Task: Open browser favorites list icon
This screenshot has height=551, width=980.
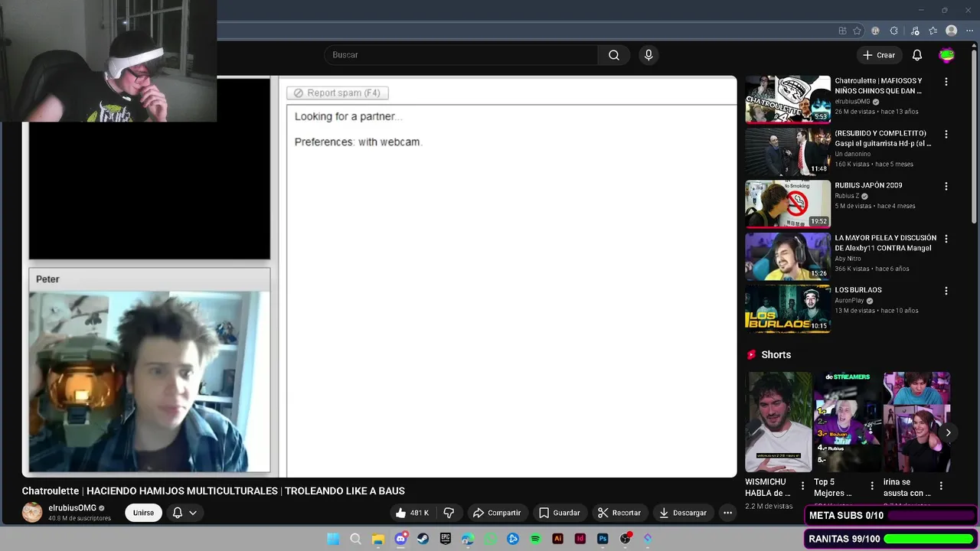Action: [x=933, y=31]
